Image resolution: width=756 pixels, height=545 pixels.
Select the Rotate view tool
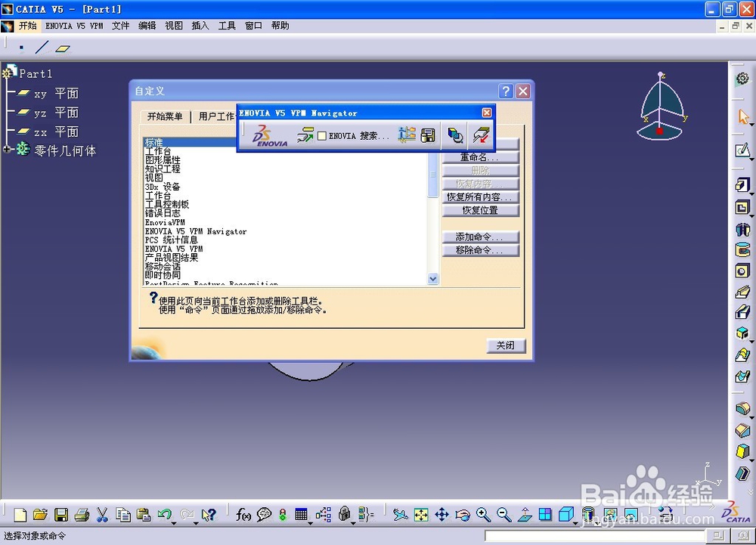click(x=463, y=515)
